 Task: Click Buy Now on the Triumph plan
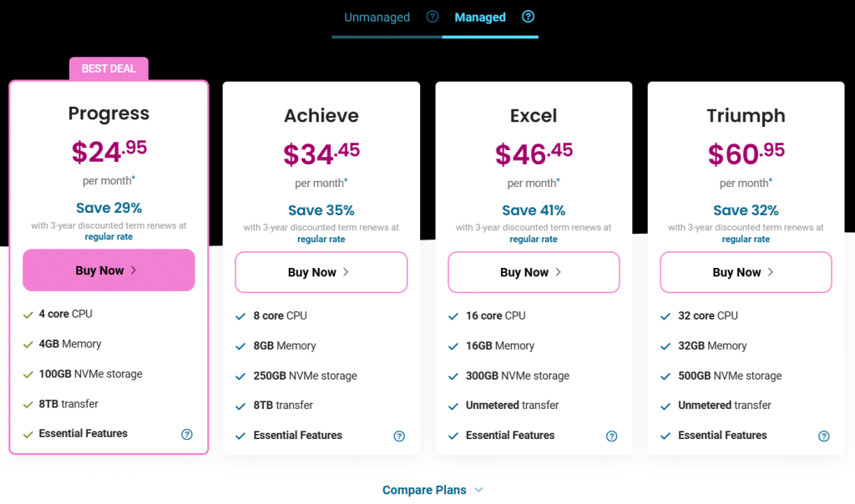click(745, 272)
